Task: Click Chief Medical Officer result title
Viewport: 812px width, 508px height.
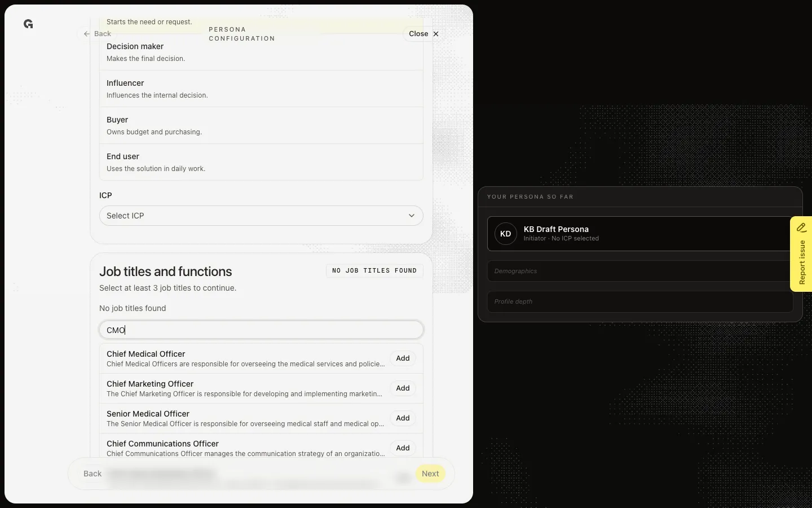Action: (145, 354)
